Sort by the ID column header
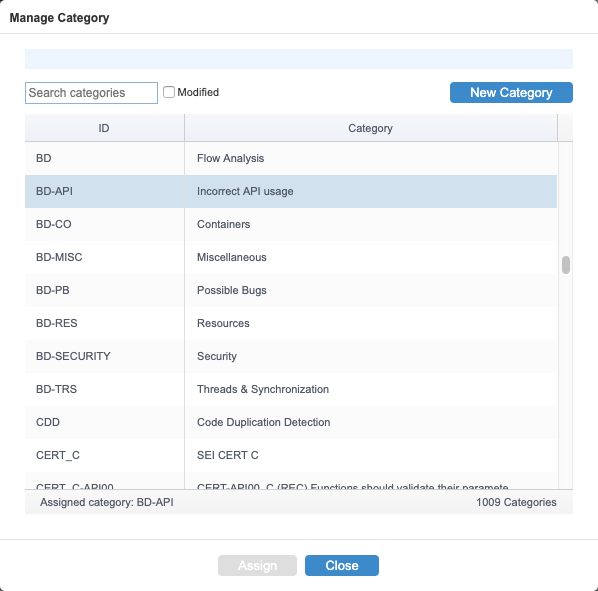598x591 pixels. point(104,128)
